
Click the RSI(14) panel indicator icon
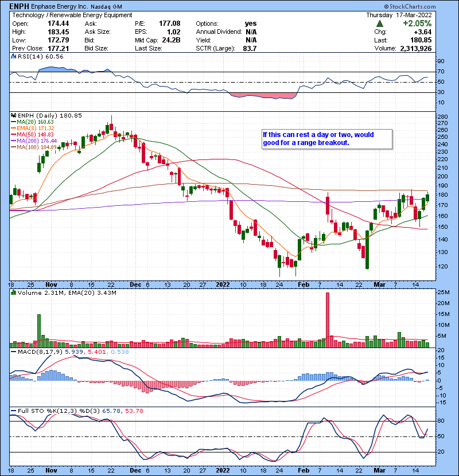(x=13, y=56)
